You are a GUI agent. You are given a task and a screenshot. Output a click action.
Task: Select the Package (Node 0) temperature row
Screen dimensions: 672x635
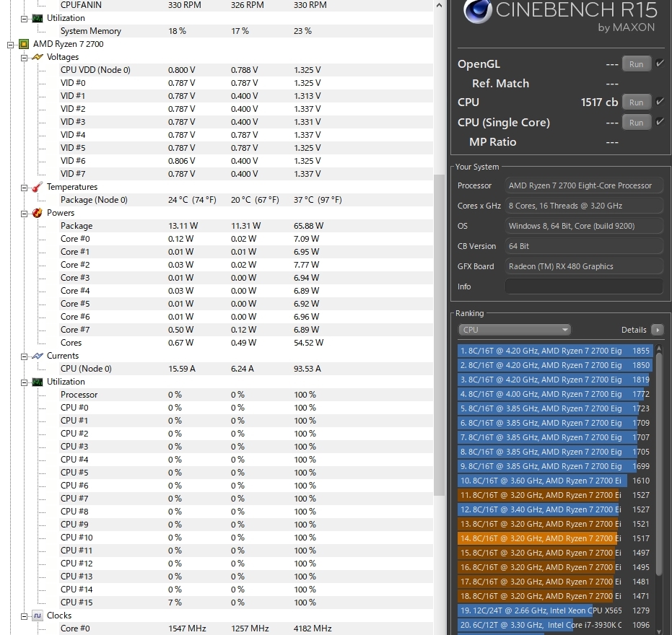point(246,200)
